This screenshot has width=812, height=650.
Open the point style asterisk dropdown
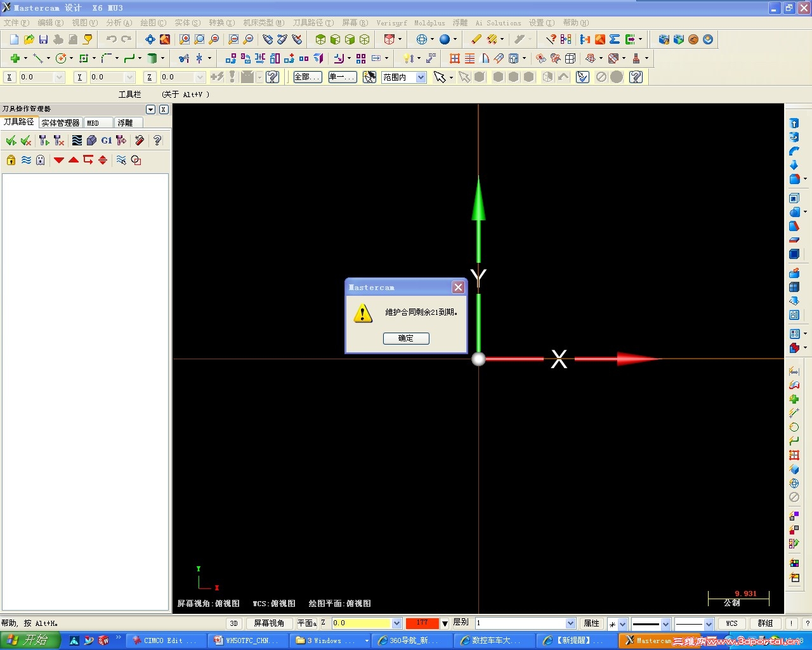[x=622, y=623]
